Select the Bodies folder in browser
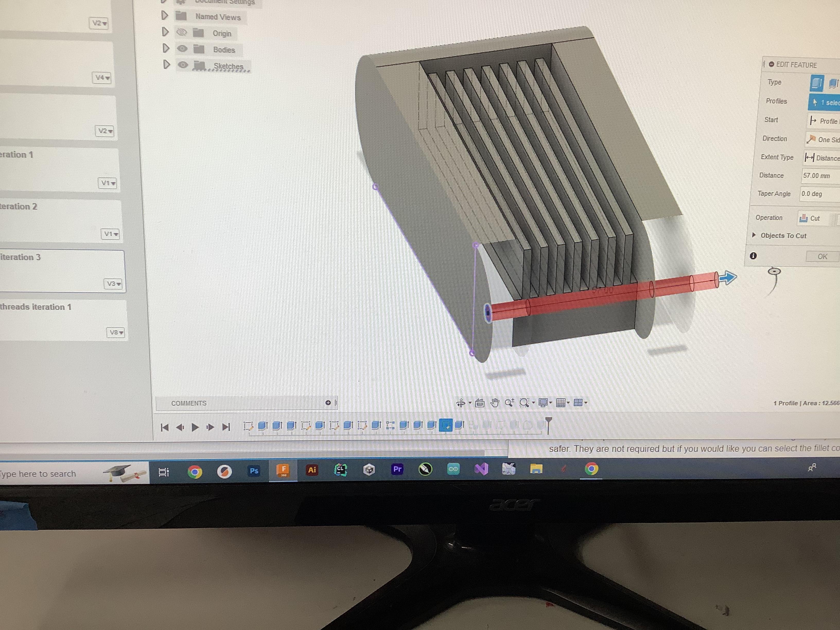This screenshot has width=840, height=630. [224, 50]
